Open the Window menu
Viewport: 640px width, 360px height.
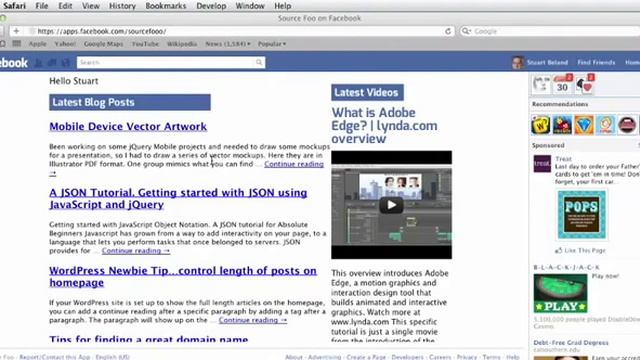pyautogui.click(x=250, y=6)
